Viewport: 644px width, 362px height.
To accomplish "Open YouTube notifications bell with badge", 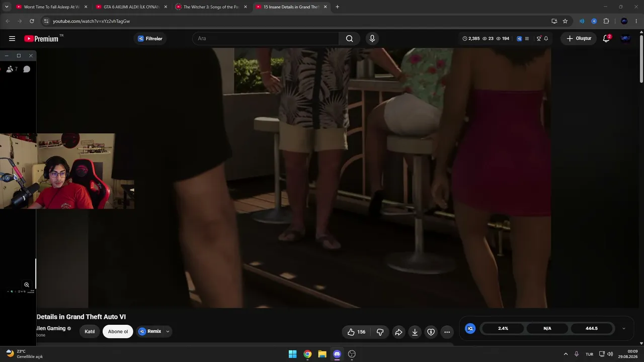I will tap(607, 38).
